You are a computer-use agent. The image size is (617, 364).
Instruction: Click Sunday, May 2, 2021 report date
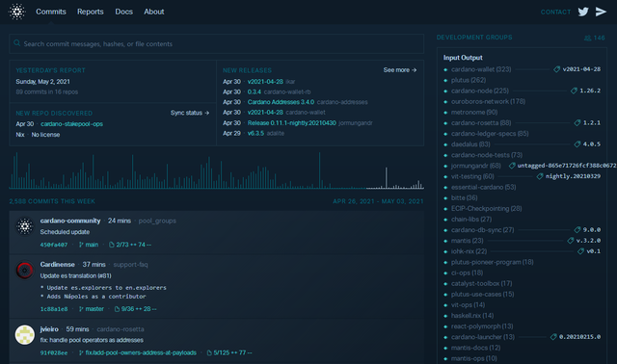42,82
